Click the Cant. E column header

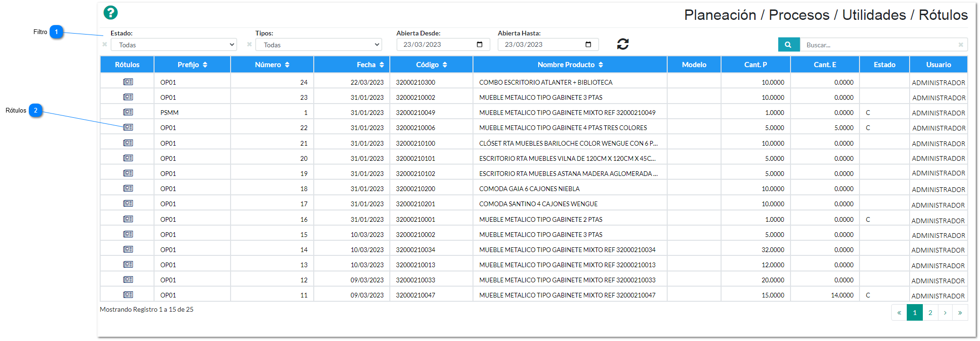[x=825, y=64]
